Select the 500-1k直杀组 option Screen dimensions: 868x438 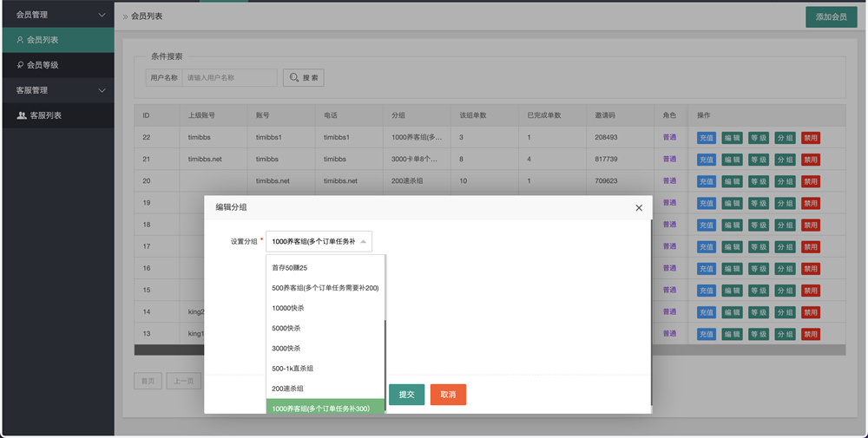[x=293, y=369]
